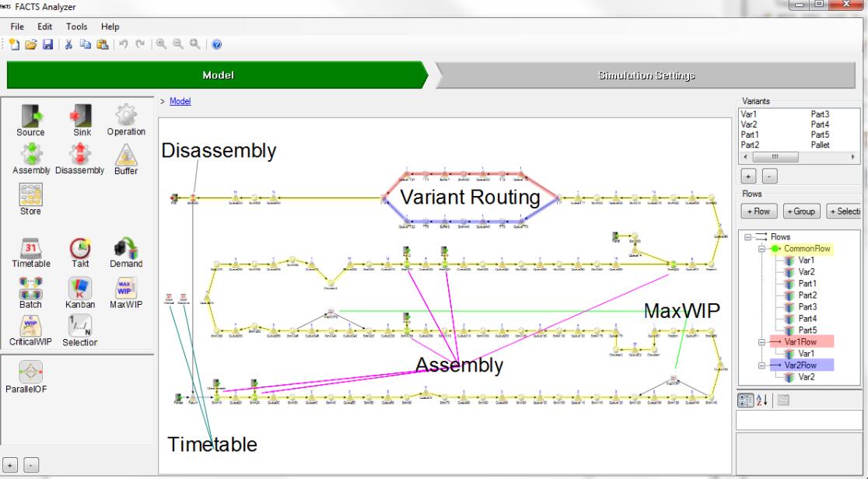868x479 pixels.
Task: Redo the last action
Action: [140, 44]
